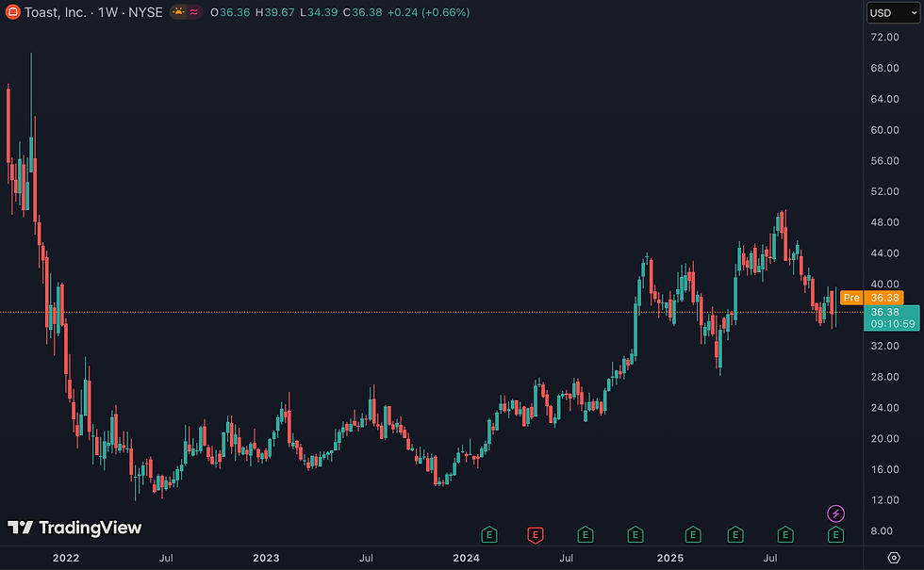The width and height of the screenshot is (924, 570).
Task: Open the red earnings E marker
Action: click(x=536, y=535)
